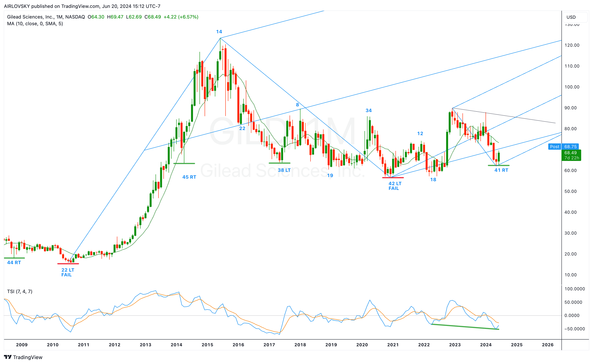Select the MA (10, close, 0, SMA, 5) legend
Screen dimensions: 593x364
35,24
